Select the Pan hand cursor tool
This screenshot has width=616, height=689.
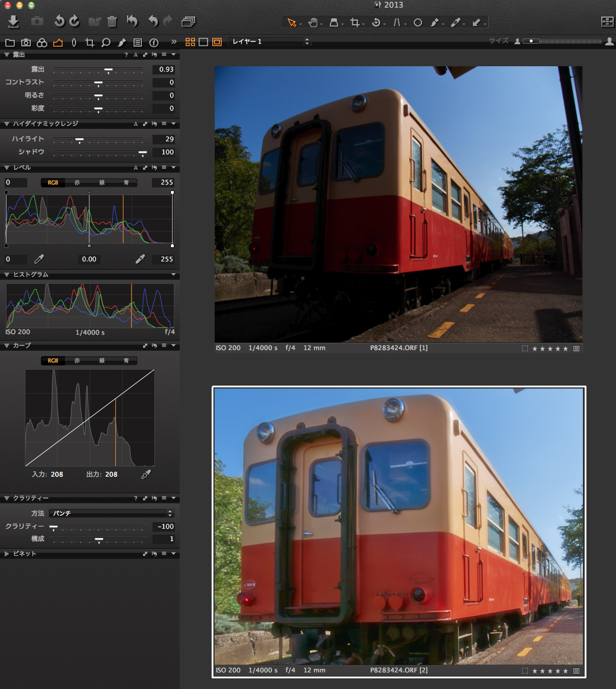click(x=313, y=22)
